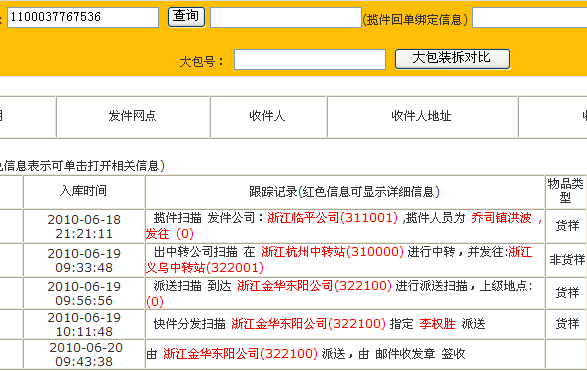Select timestamp 2010-06-19 10:11:48

(x=84, y=324)
